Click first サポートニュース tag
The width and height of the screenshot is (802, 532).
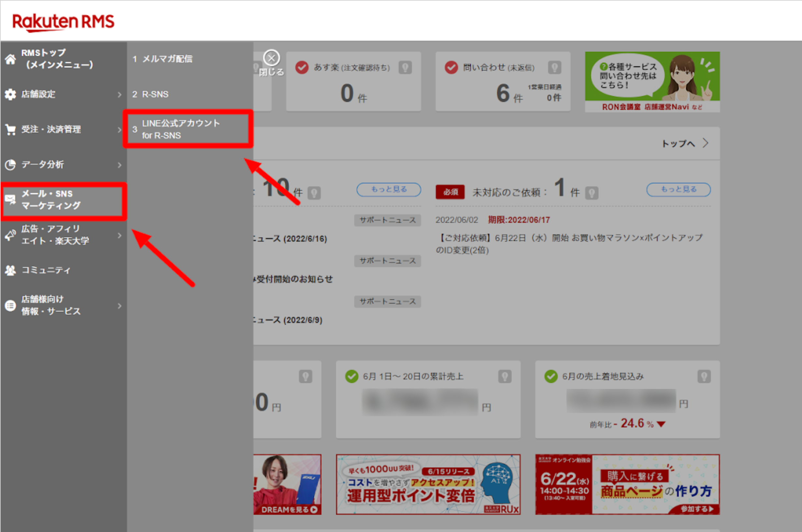point(387,220)
